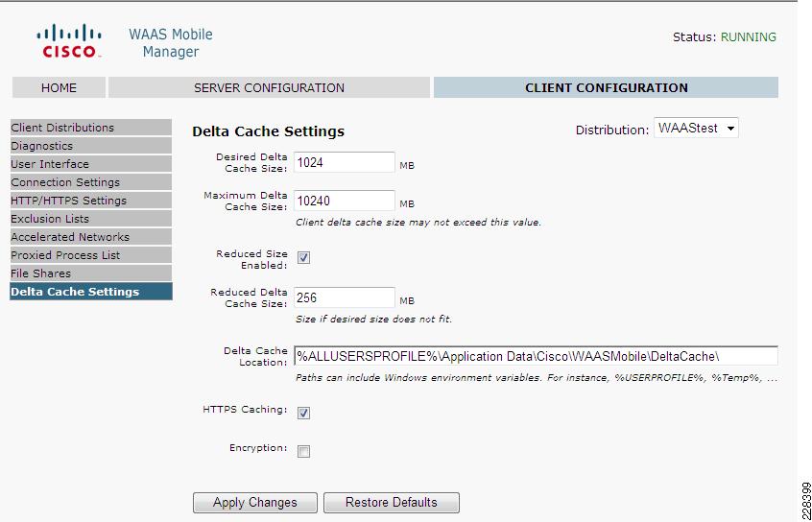Open Client Distributions in sidebar
This screenshot has width=812, height=522.
point(90,128)
